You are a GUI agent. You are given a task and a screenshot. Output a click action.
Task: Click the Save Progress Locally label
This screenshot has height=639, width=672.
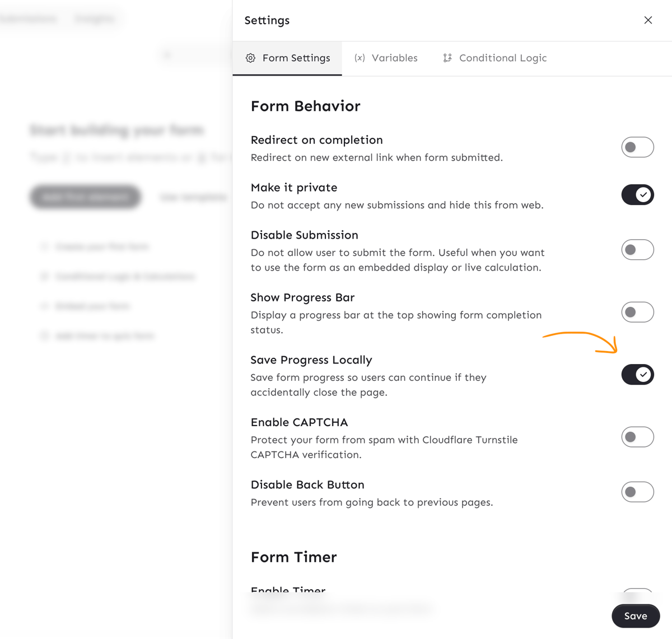(311, 360)
